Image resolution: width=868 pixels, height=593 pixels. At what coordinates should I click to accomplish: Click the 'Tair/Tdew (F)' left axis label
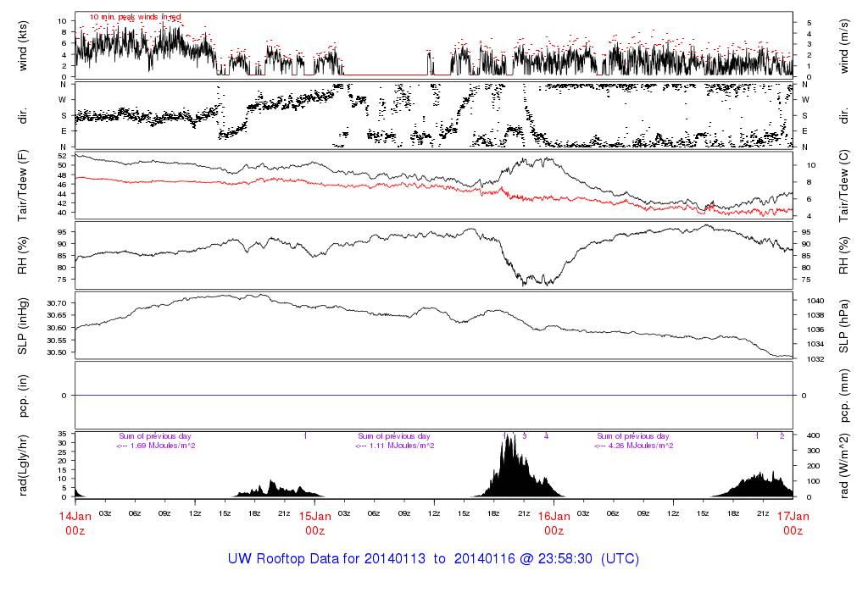[24, 184]
